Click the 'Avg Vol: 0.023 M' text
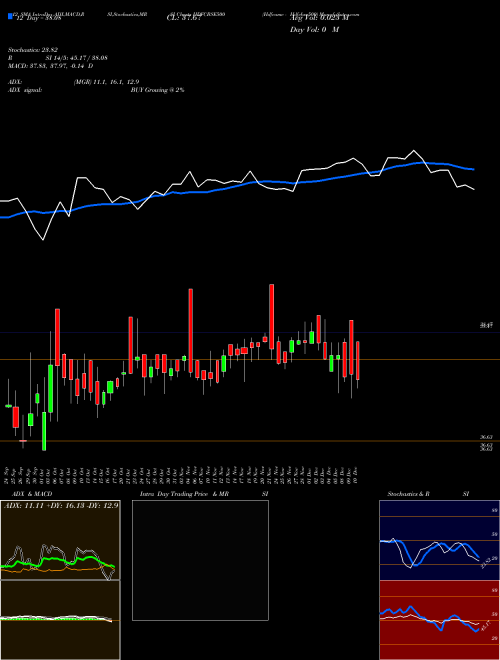Viewport: 500px width, 660px height. click(x=320, y=18)
